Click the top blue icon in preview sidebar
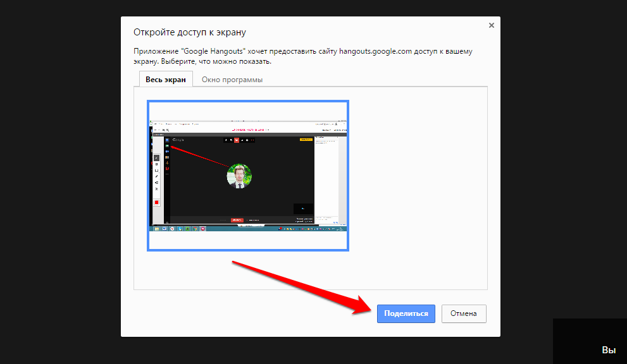This screenshot has width=627, height=364. click(167, 140)
